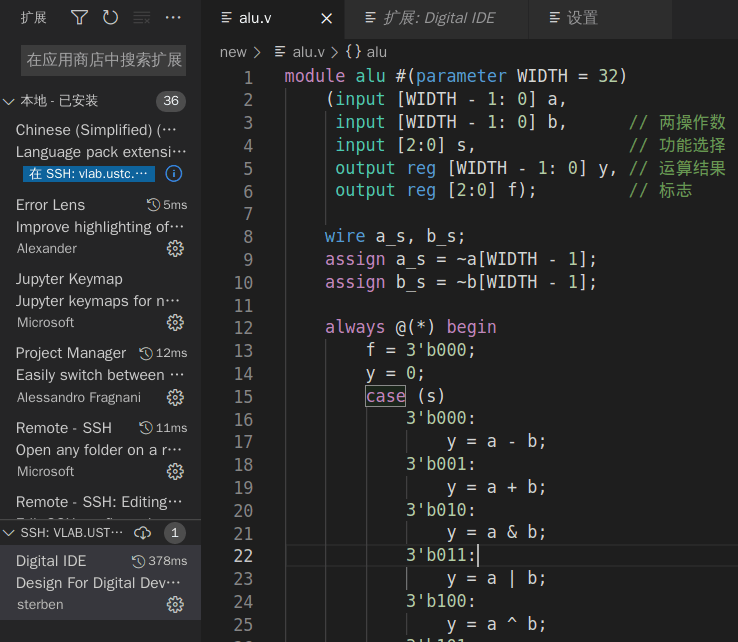Switch to the alu.v tab
The width and height of the screenshot is (738, 642).
(273, 19)
